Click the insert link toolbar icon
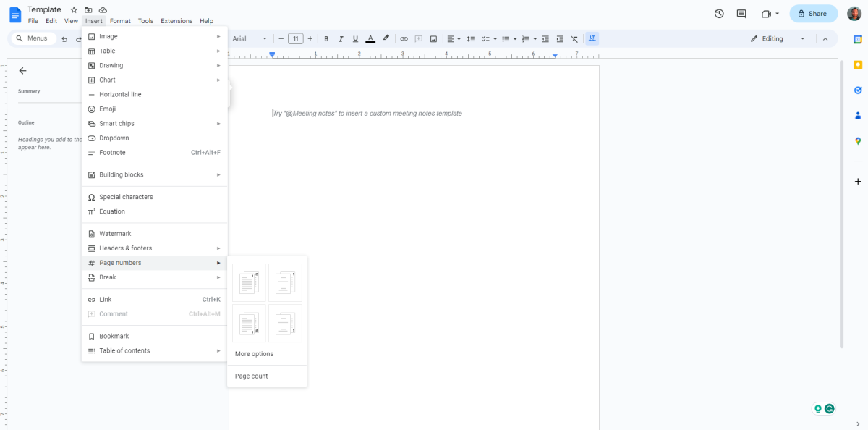The image size is (868, 430). point(404,38)
